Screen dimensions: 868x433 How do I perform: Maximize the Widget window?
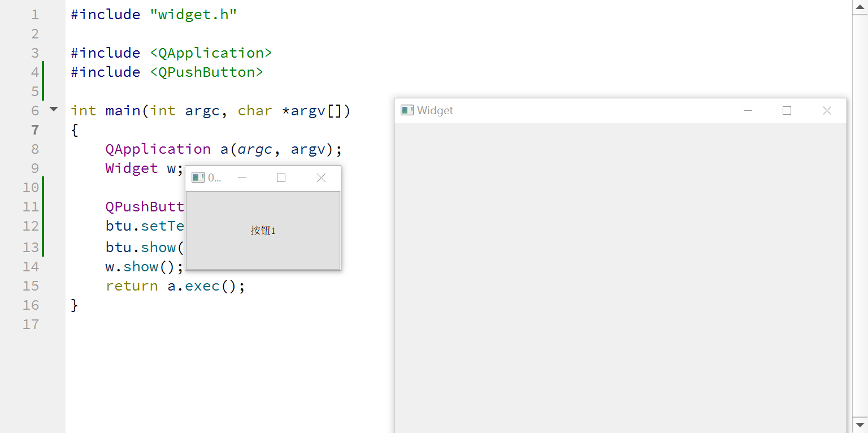pyautogui.click(x=787, y=111)
